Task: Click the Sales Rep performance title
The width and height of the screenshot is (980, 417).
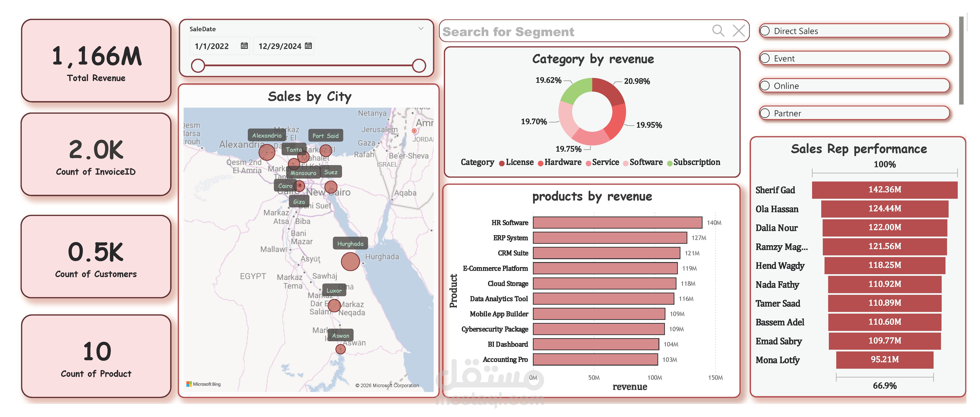Action: [859, 149]
